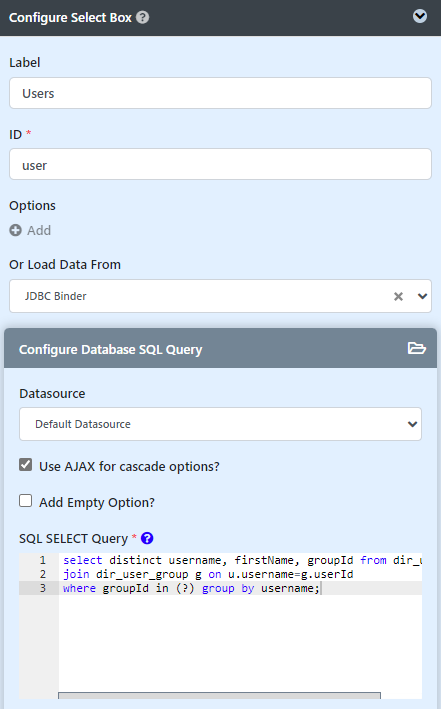Click the SQL editor horizontal scrollbar
The image size is (441, 709).
coord(219,695)
